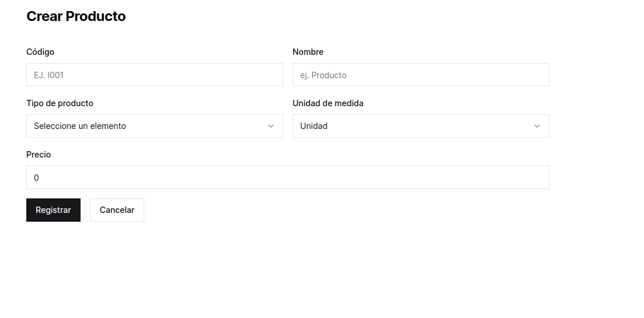This screenshot has height=318, width=644.
Task: Click the 'ej. Producto' placeholder text
Action: point(323,75)
